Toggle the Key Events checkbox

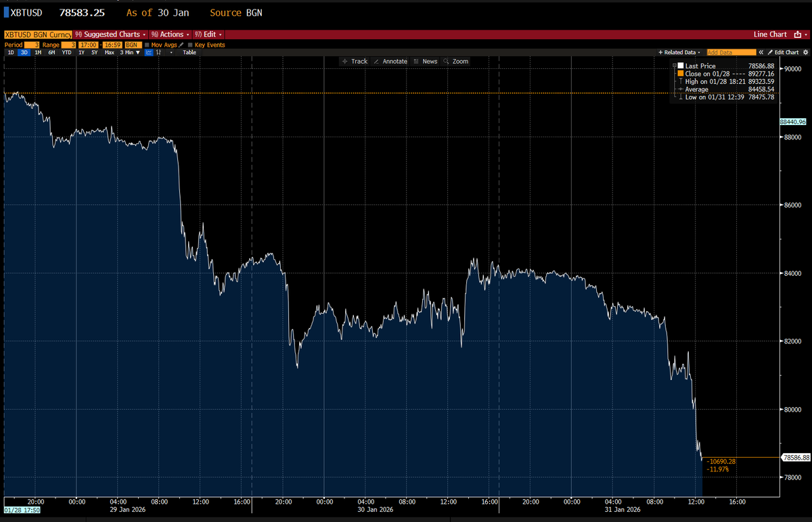coord(190,45)
